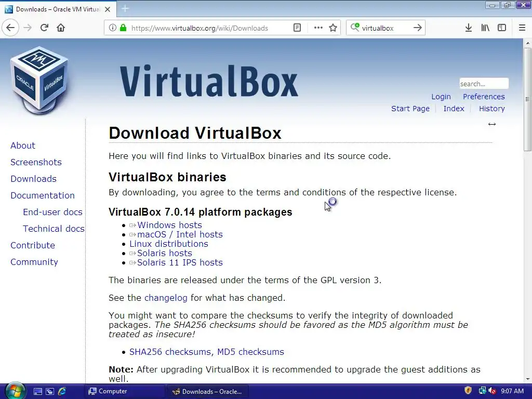Screen dimensions: 532x399
Task: Submit search with the arrow button
Action: (418, 28)
